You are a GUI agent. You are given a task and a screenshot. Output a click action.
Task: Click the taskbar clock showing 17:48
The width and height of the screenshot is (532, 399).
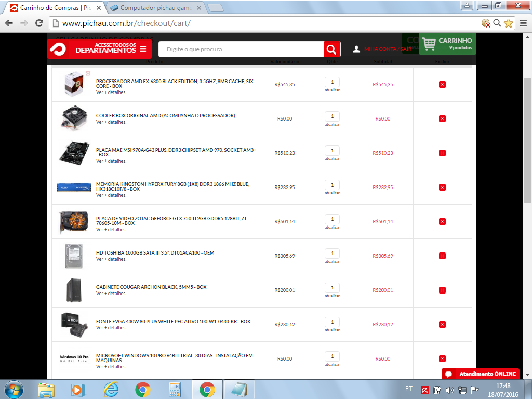pyautogui.click(x=503, y=386)
